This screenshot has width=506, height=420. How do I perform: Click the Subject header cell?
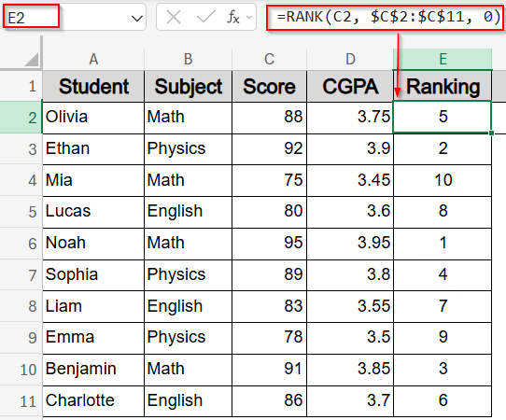[189, 86]
